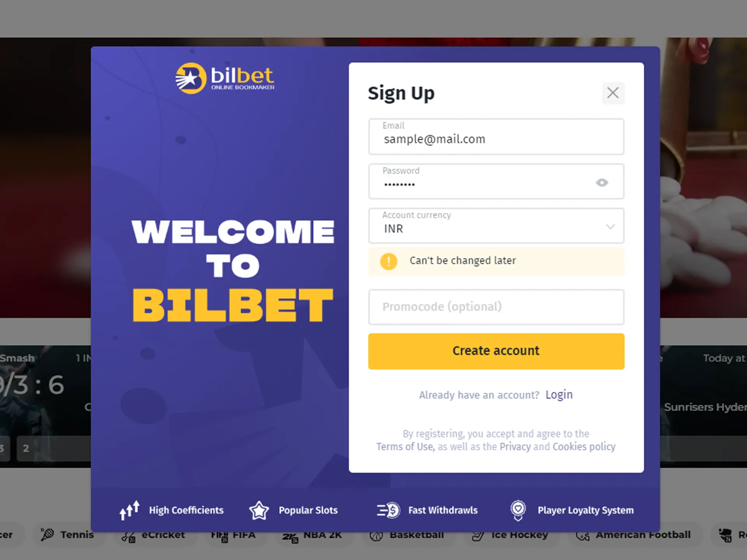Select the Promocode optional input field
This screenshot has width=747, height=560.
click(496, 306)
